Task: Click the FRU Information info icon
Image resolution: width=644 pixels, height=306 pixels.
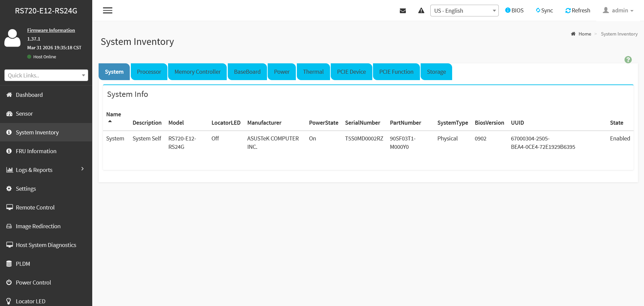Action: click(x=9, y=151)
